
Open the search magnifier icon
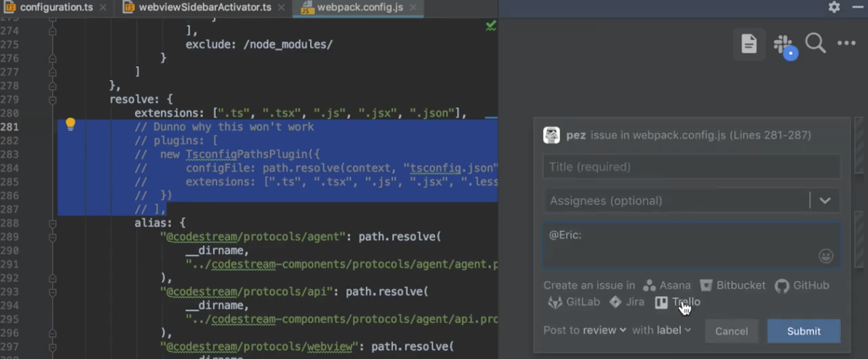coord(815,44)
